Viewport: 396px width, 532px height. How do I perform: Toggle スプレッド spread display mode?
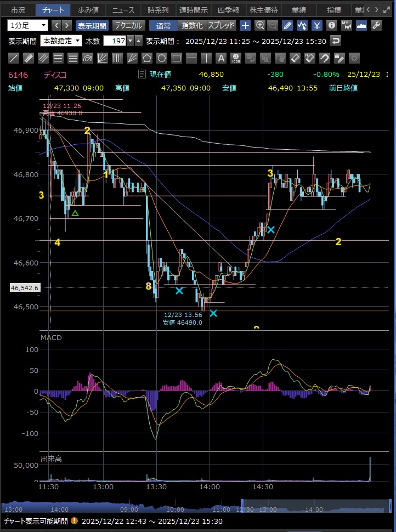click(221, 25)
